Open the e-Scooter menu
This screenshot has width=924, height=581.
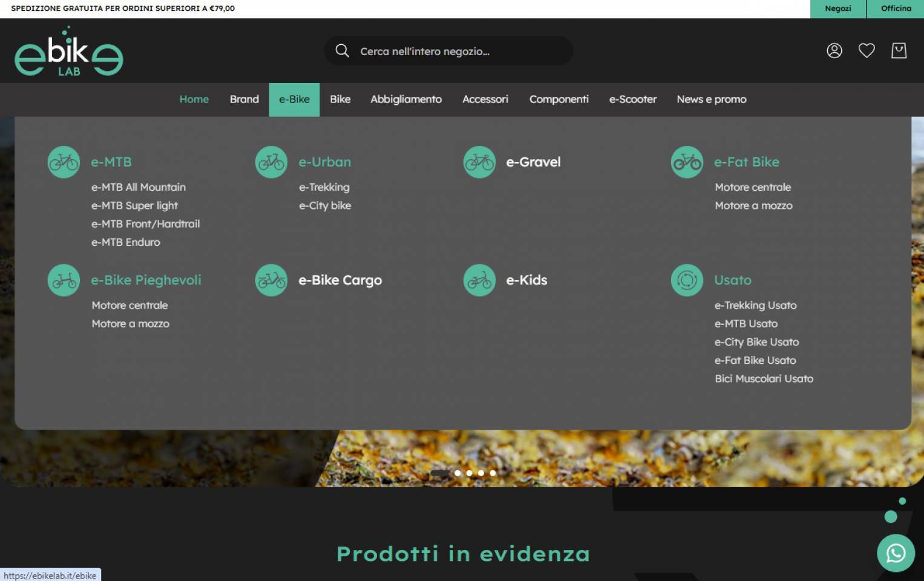point(633,99)
